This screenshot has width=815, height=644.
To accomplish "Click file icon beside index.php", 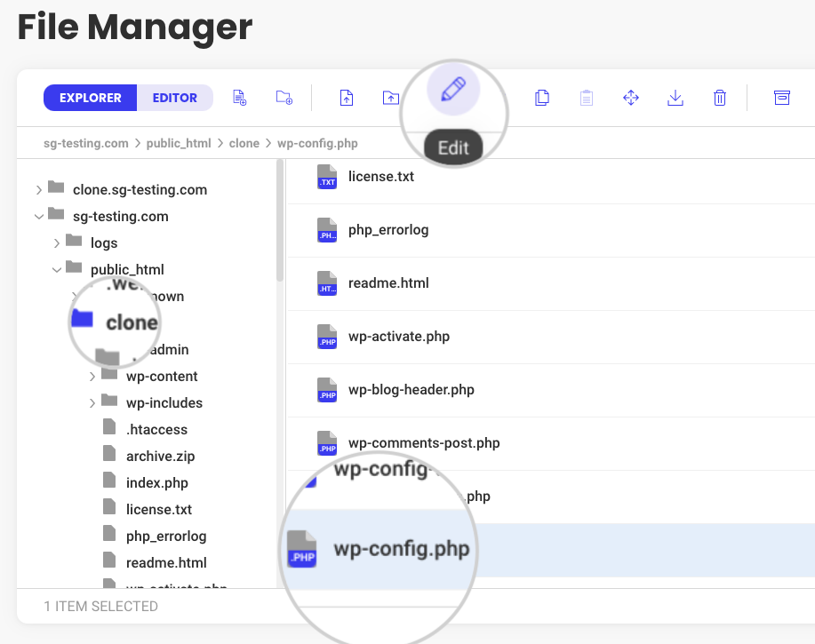I will (x=109, y=480).
